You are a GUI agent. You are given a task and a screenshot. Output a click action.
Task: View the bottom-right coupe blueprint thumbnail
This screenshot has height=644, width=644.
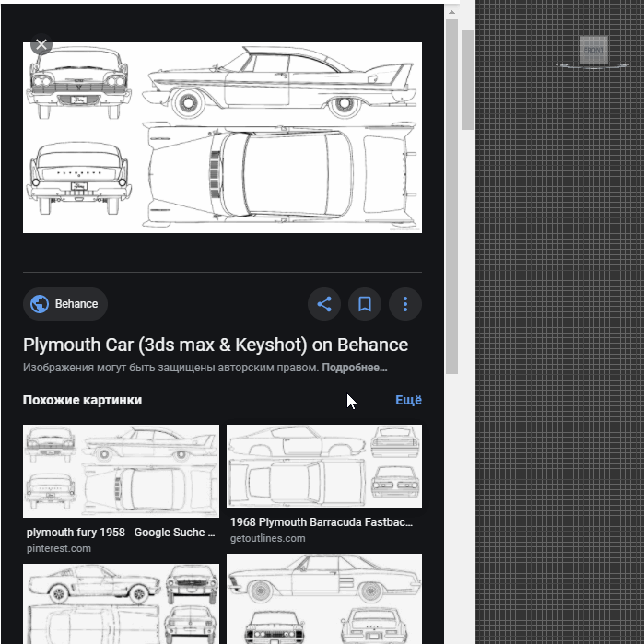point(324,598)
